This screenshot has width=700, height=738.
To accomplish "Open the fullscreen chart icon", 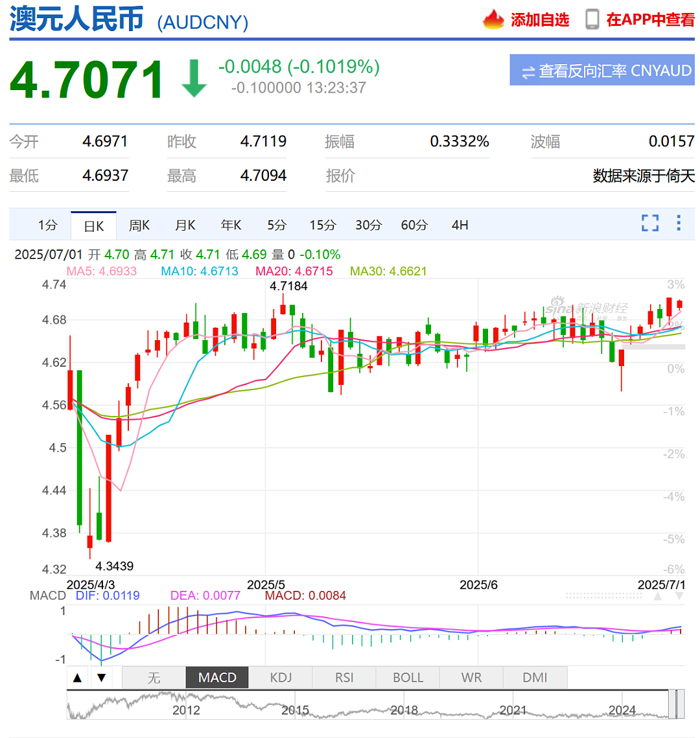I will 649,223.
